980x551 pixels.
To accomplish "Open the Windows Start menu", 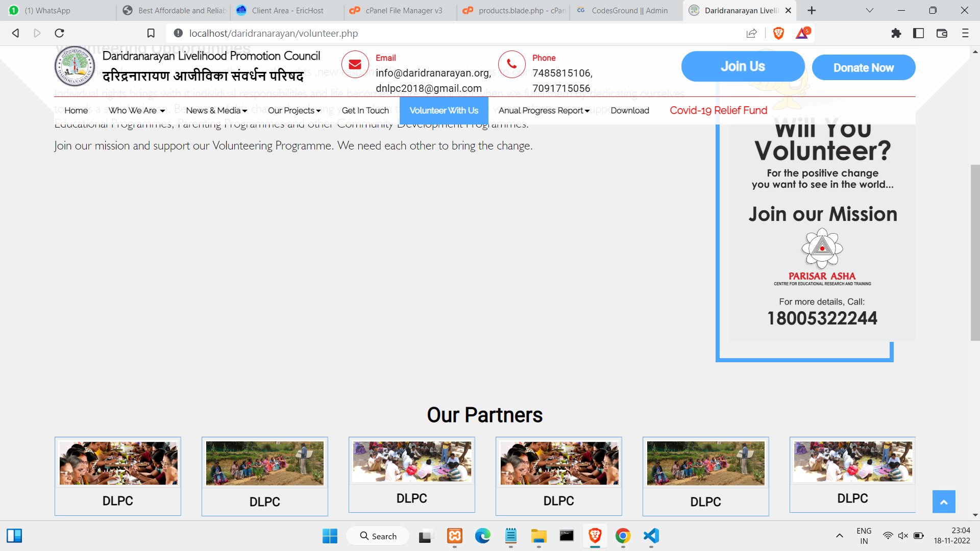I will (330, 536).
